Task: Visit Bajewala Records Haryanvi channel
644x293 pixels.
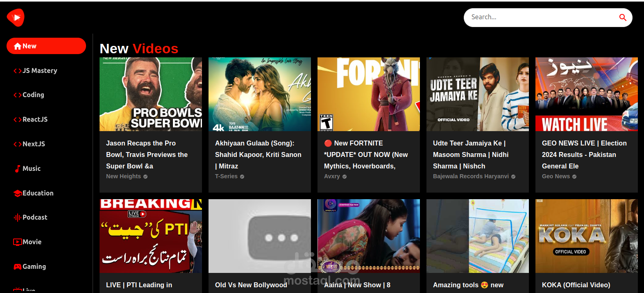Action: pyautogui.click(x=471, y=176)
